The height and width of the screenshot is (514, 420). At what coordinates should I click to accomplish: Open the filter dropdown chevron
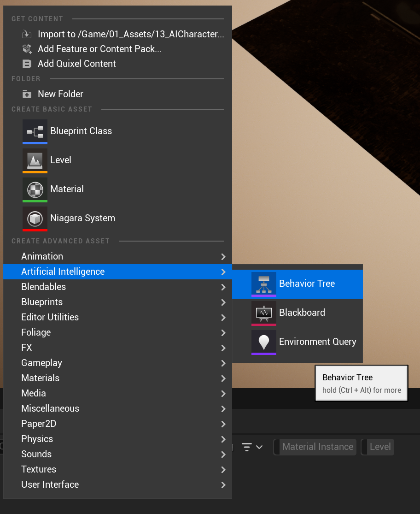259,447
